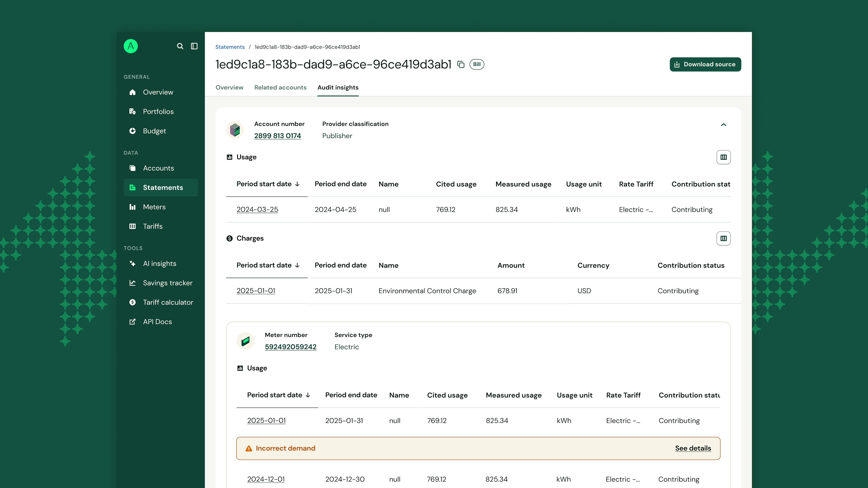
Task: Open meter number 592492059242 link
Action: [290, 347]
